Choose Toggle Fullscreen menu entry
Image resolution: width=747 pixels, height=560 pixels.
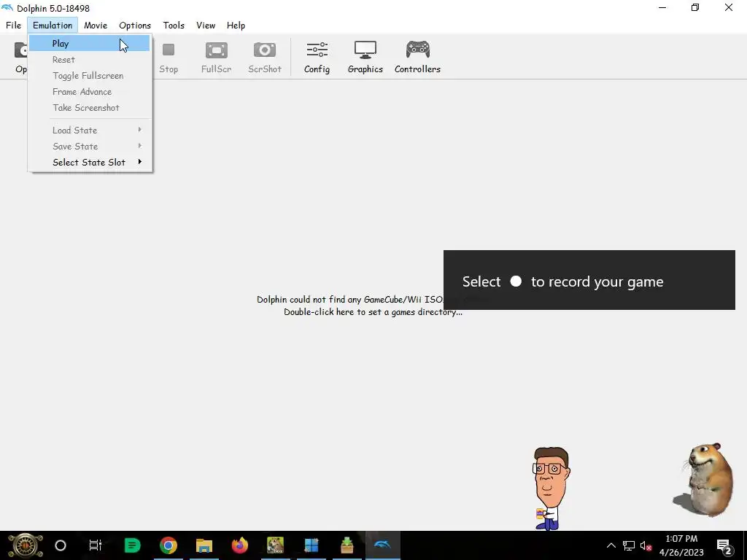(89, 76)
